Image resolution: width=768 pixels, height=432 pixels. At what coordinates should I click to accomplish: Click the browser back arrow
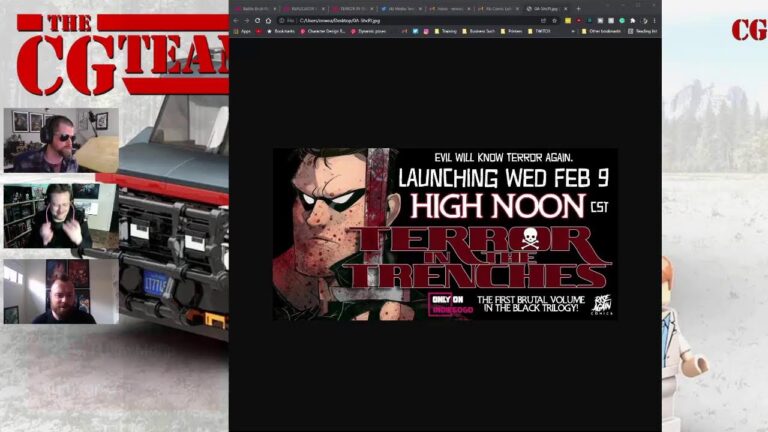236,20
